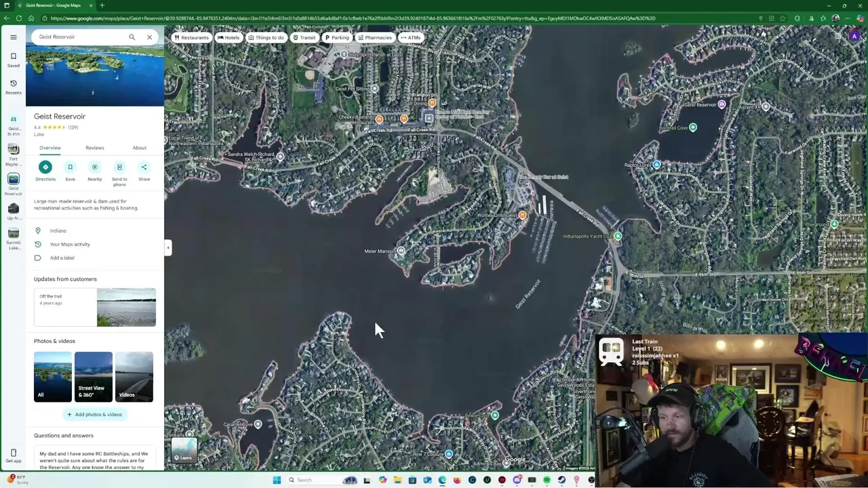Search Nearby Geist Reservoir
Image resolution: width=868 pixels, height=488 pixels.
point(94,171)
